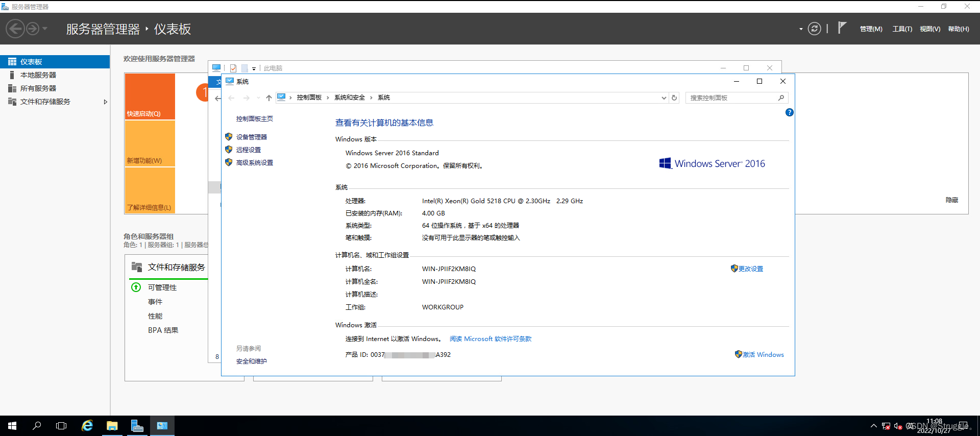The width and height of the screenshot is (980, 436).
Task: Click the 可管理性 green status icon
Action: coord(136,287)
